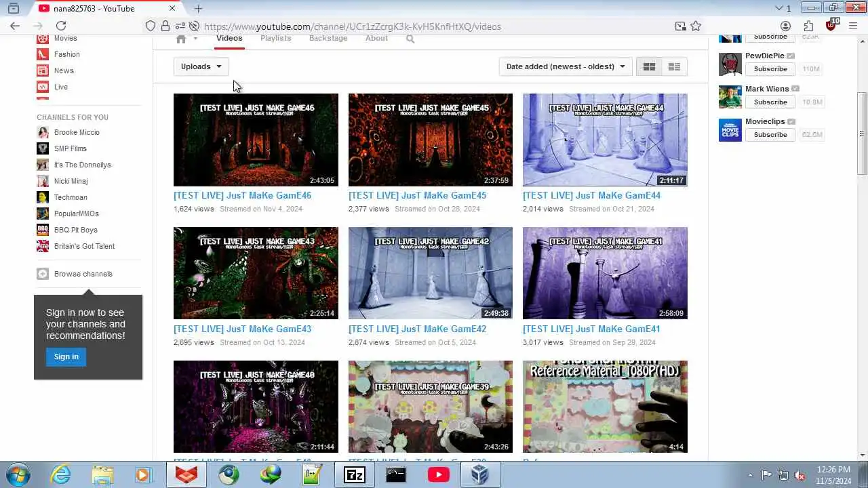Open PopularMMOs channel
This screenshot has height=488, width=868.
(77, 213)
